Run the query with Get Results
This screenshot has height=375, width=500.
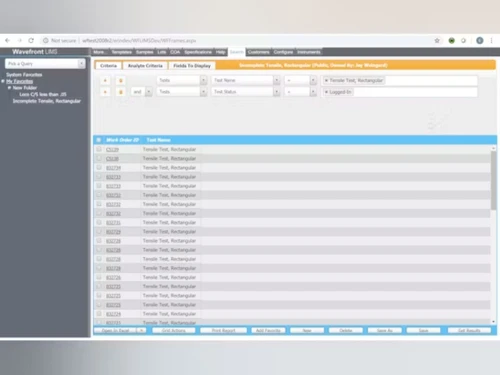click(x=469, y=330)
